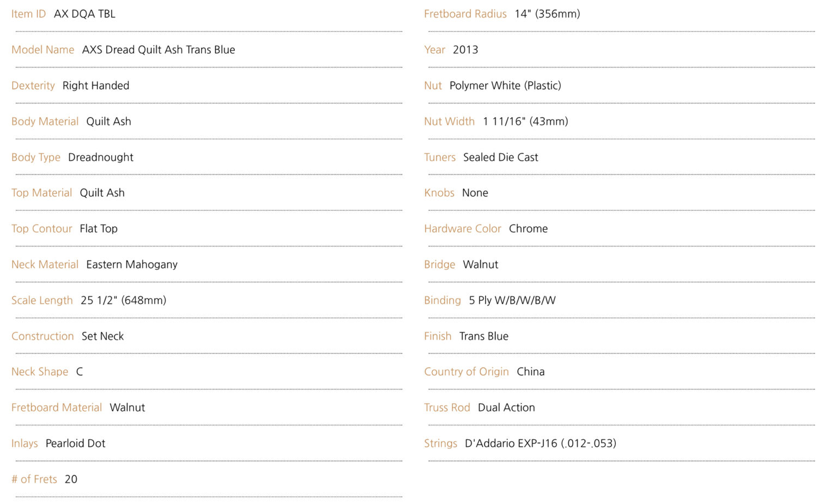Click the AXS Dread Quilt Ash Trans Blue text
Screen dimensions: 837x504
158,50
